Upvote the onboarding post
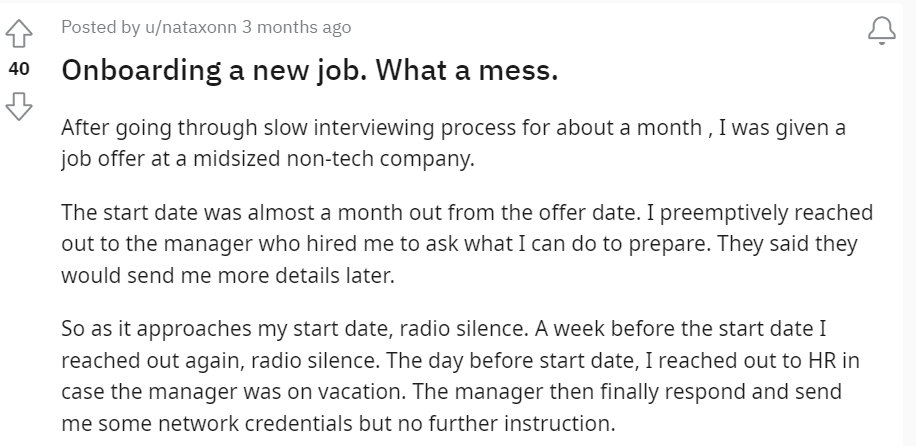916x446 pixels. coord(20,34)
